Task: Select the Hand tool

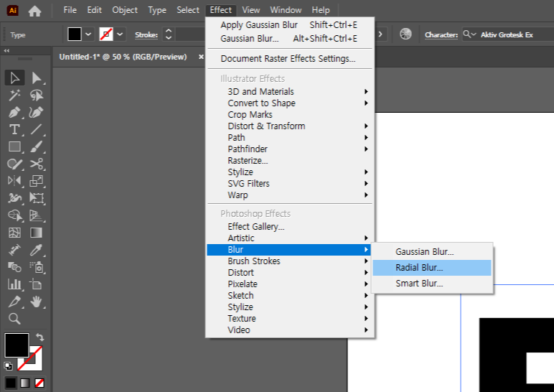Action: pyautogui.click(x=37, y=302)
